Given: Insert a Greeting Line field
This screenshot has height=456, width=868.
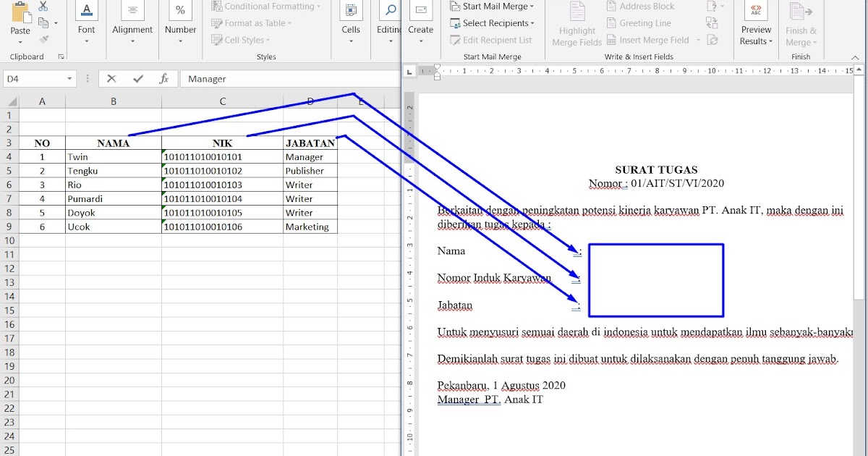Looking at the screenshot, I should (639, 22).
